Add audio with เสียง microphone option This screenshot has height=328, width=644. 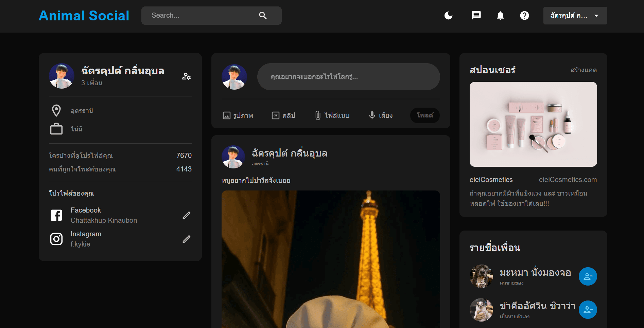381,115
